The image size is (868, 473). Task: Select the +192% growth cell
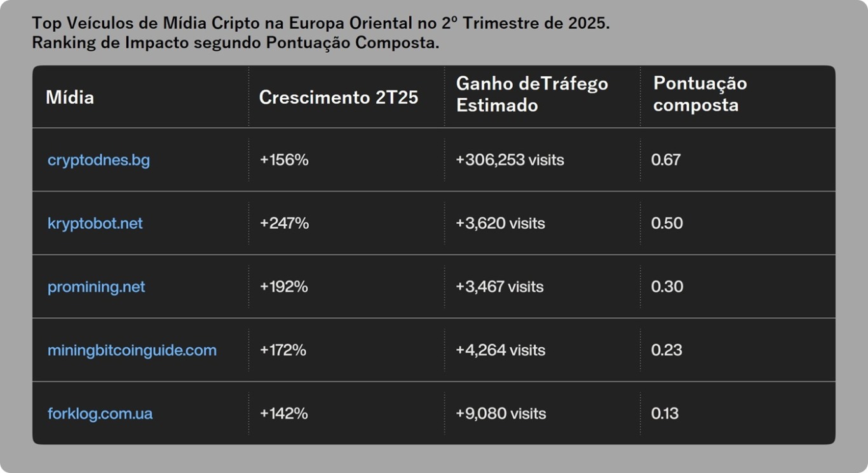283,287
